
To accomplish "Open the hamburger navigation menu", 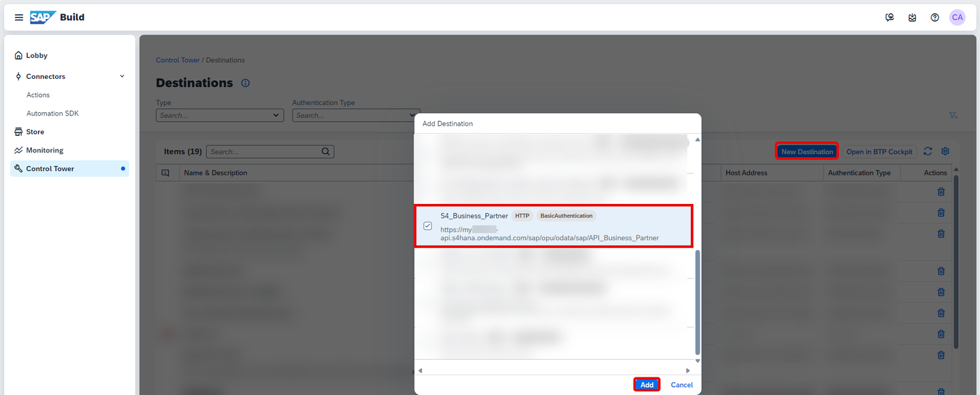I will pos(19,17).
